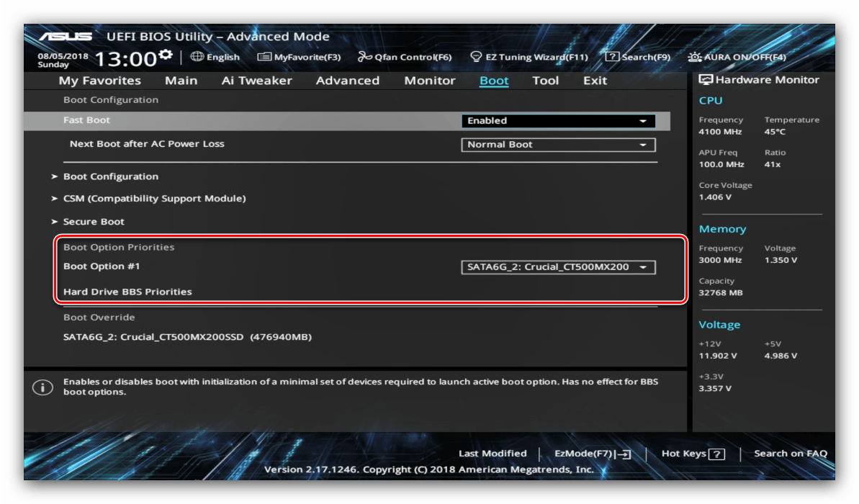
Task: Switch to the Advanced tab
Action: 347,81
